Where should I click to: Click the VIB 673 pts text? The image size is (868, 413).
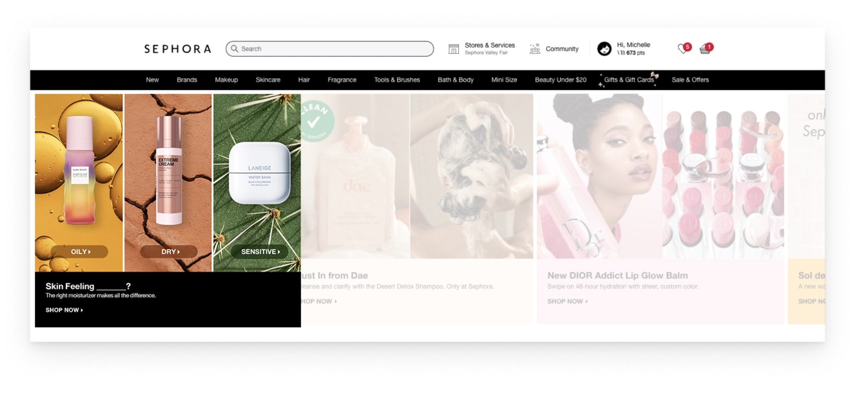click(631, 53)
